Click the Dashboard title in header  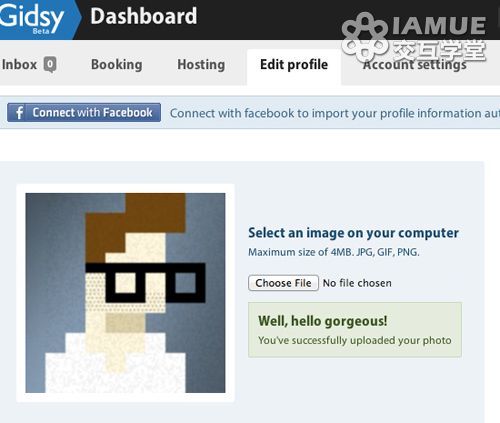[x=144, y=16]
